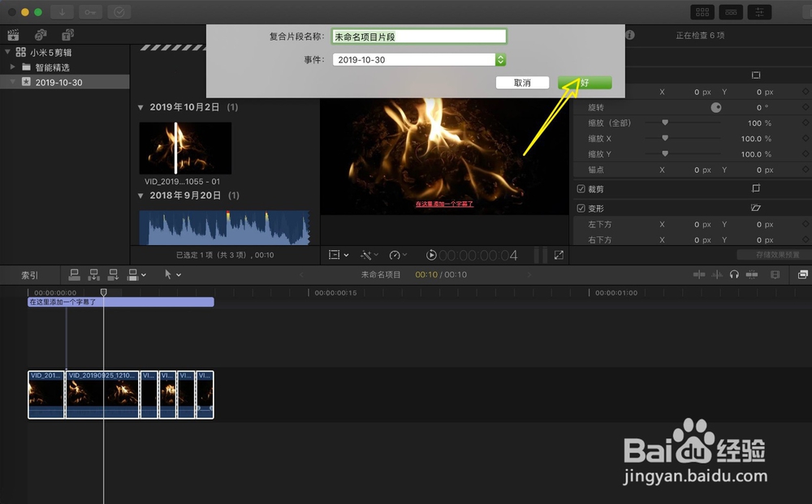
Task: Collapse the 小米5剪辑 library
Action: 7,52
